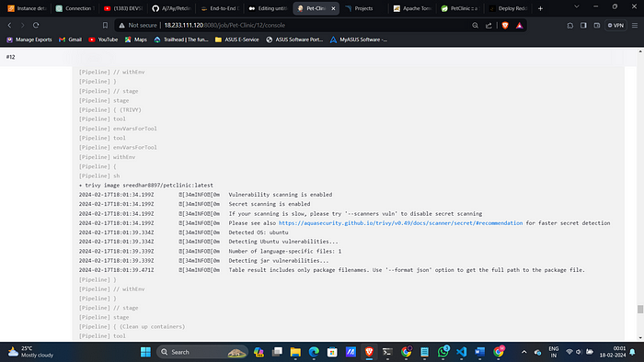Open the MyASUS Software bookmark
Viewport: 644px width, 362px height.
click(x=359, y=40)
